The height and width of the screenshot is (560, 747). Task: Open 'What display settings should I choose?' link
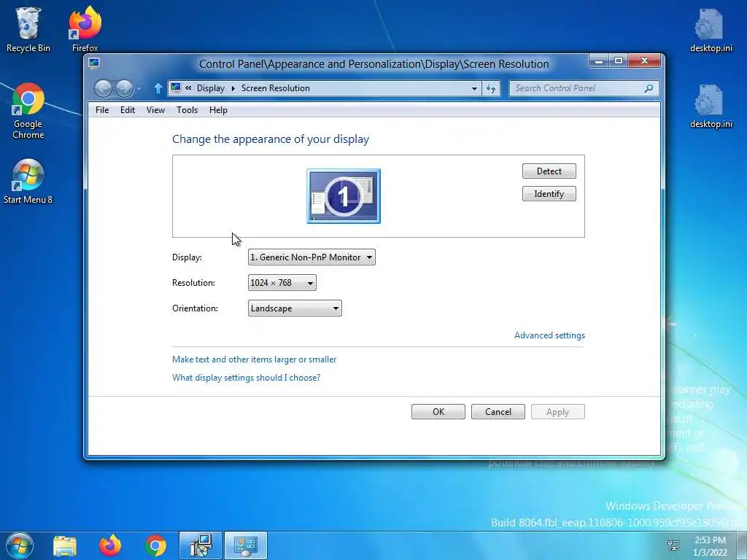point(247,378)
